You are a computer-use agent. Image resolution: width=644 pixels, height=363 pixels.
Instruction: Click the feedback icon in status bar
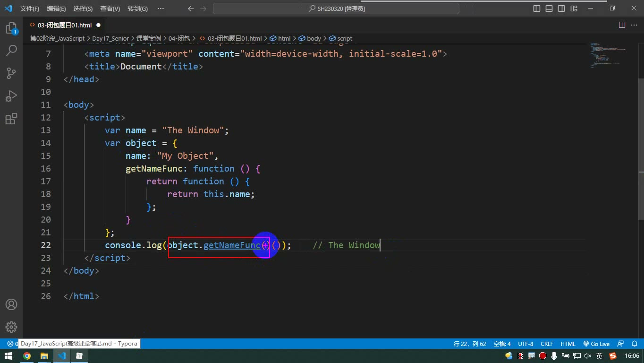(x=621, y=344)
